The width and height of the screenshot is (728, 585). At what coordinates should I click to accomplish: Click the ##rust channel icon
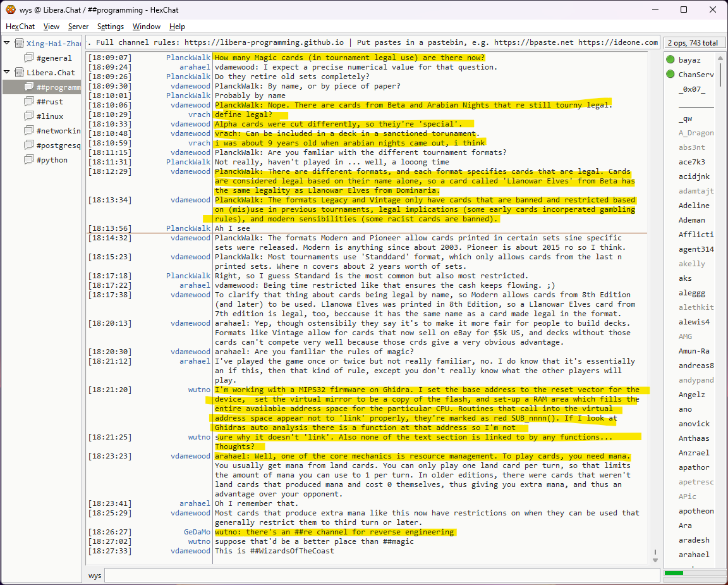click(x=29, y=102)
